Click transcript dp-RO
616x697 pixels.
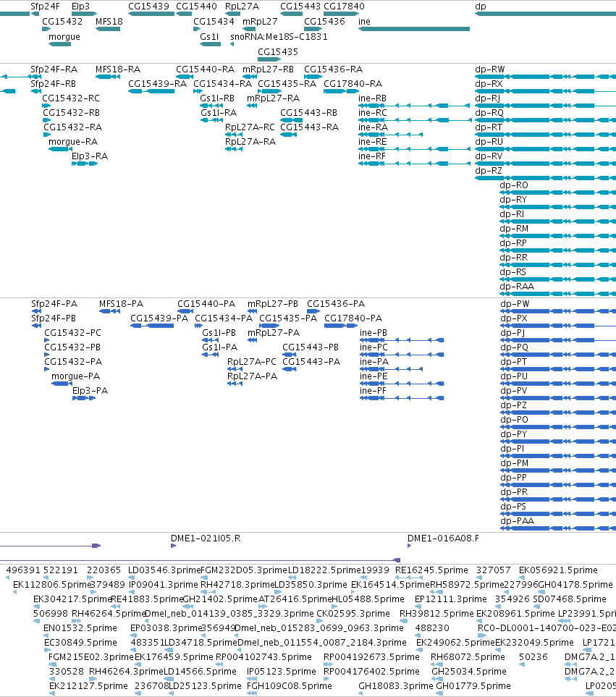(514, 185)
